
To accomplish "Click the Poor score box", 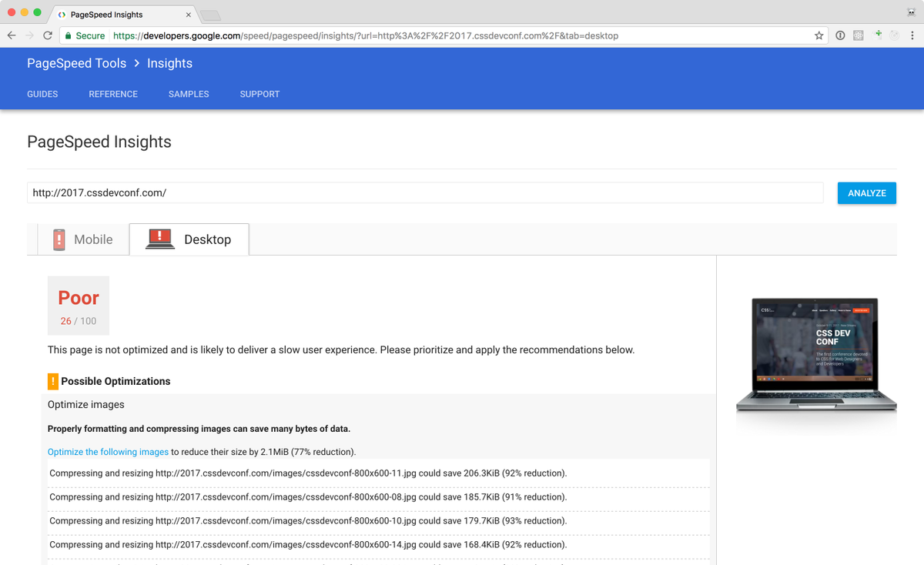I will [x=79, y=306].
